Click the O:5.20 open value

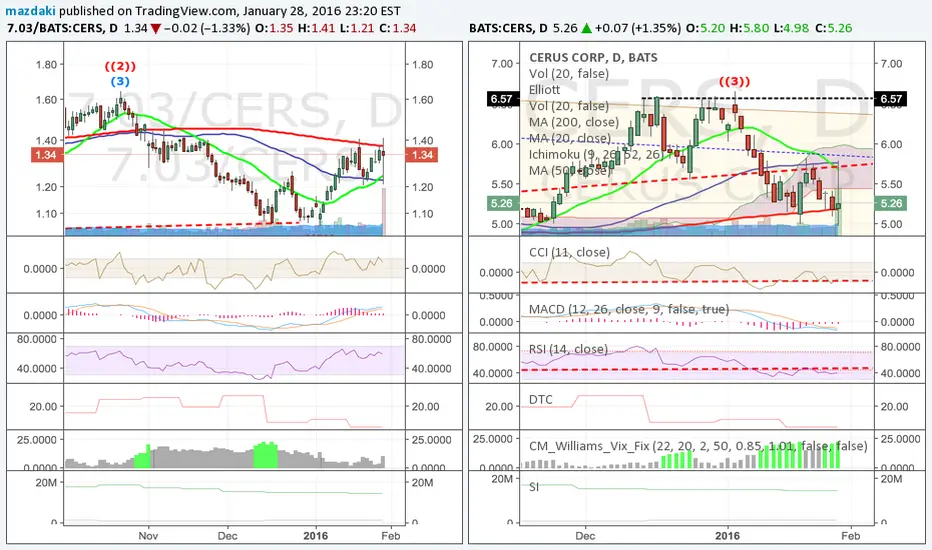[706, 28]
